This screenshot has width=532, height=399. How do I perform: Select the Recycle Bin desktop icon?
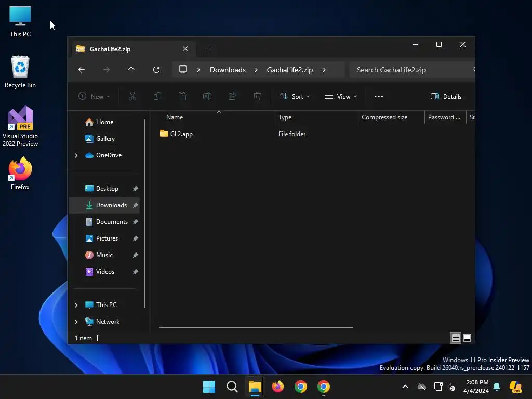pyautogui.click(x=20, y=72)
